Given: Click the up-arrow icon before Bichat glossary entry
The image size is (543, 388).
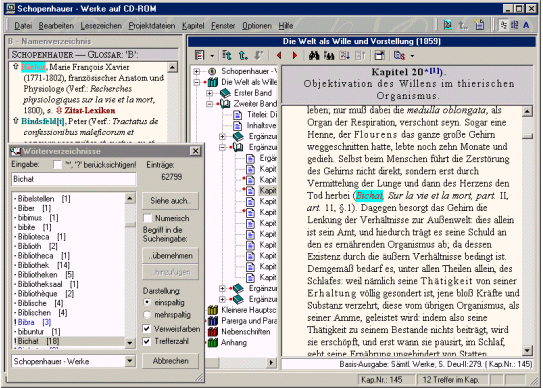Looking at the screenshot, I should click(15, 67).
